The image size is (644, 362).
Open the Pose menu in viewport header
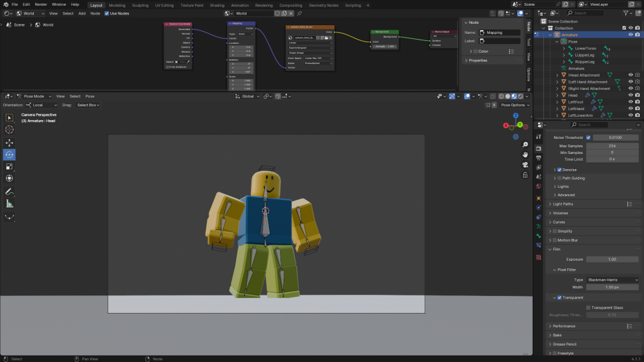[x=89, y=96]
